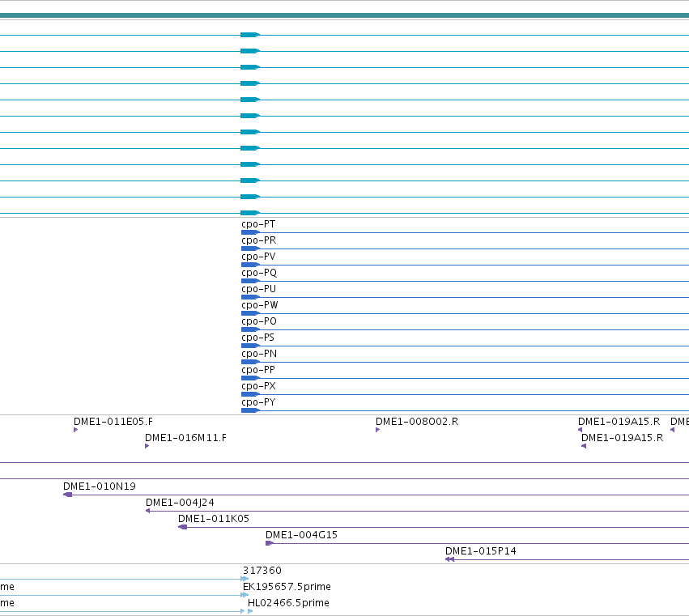This screenshot has height=616, width=689.
Task: Click the DME1-011K05 clone label
Action: pyautogui.click(x=214, y=519)
